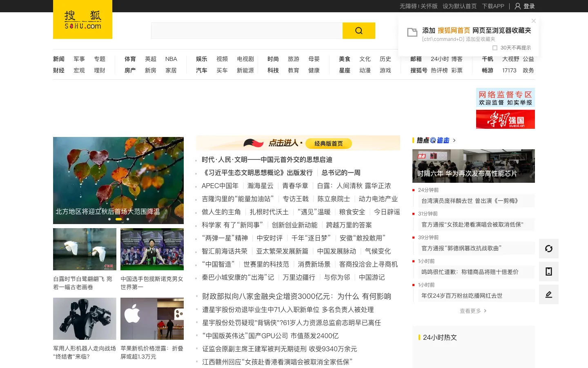
Task: Open the 科技 navigation channel
Action: click(273, 70)
